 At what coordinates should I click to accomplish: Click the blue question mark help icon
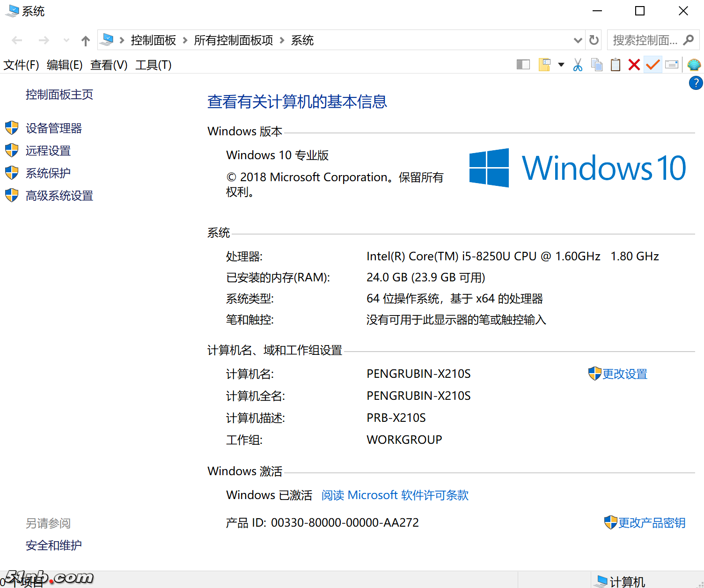(x=696, y=83)
